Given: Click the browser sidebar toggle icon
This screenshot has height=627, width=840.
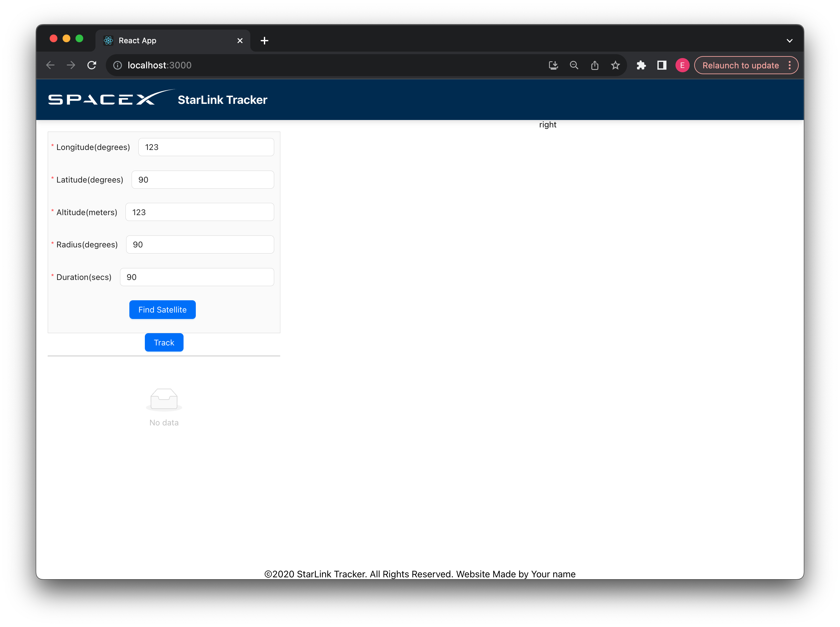Looking at the screenshot, I should 662,65.
